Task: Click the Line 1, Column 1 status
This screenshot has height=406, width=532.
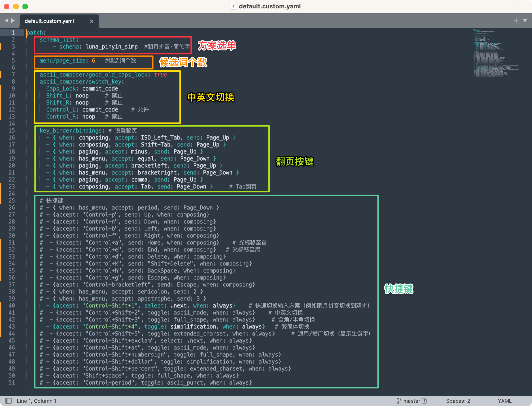Action: (36, 401)
